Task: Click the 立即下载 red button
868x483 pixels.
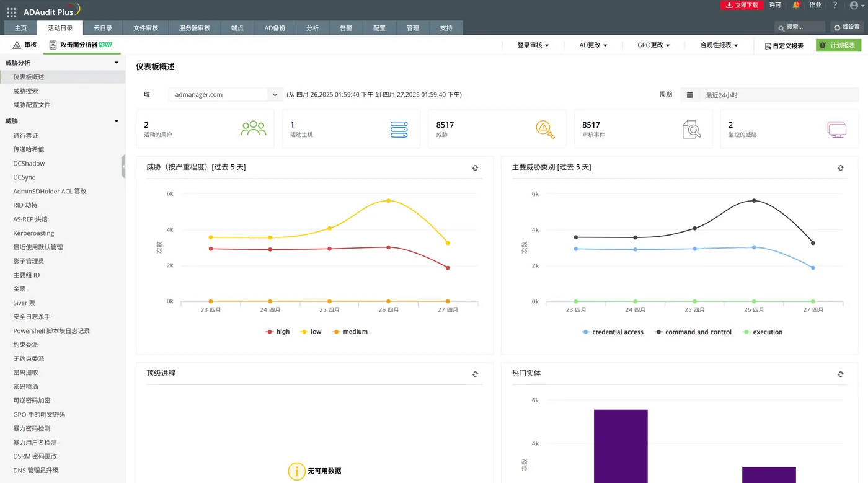Action: click(x=742, y=5)
